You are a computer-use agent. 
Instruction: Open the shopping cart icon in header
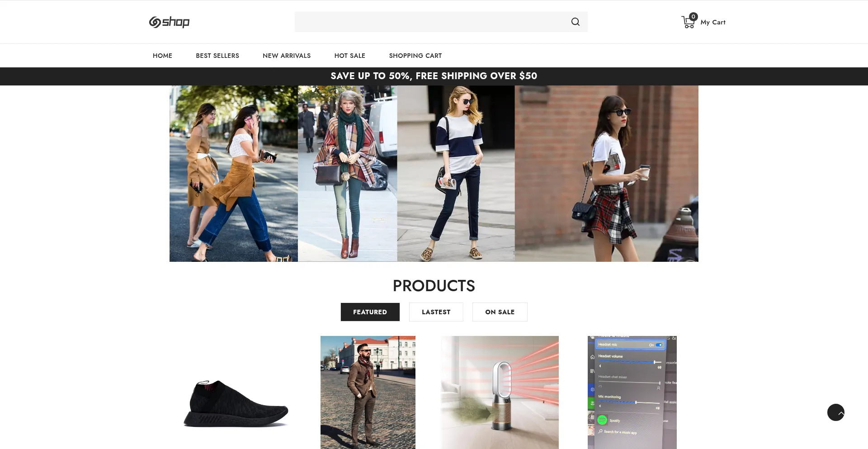tap(688, 22)
